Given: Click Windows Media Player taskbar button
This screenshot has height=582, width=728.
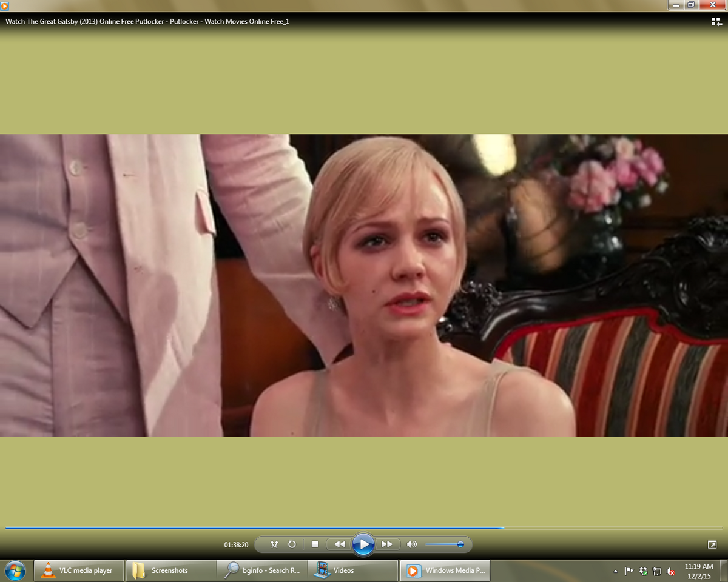Looking at the screenshot, I should [445, 570].
